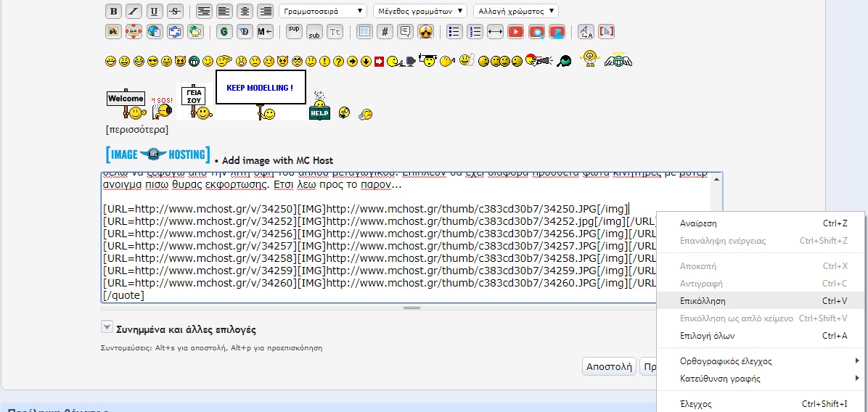
Task: Click Αποκοπή in the context menu
Action: coord(761,266)
